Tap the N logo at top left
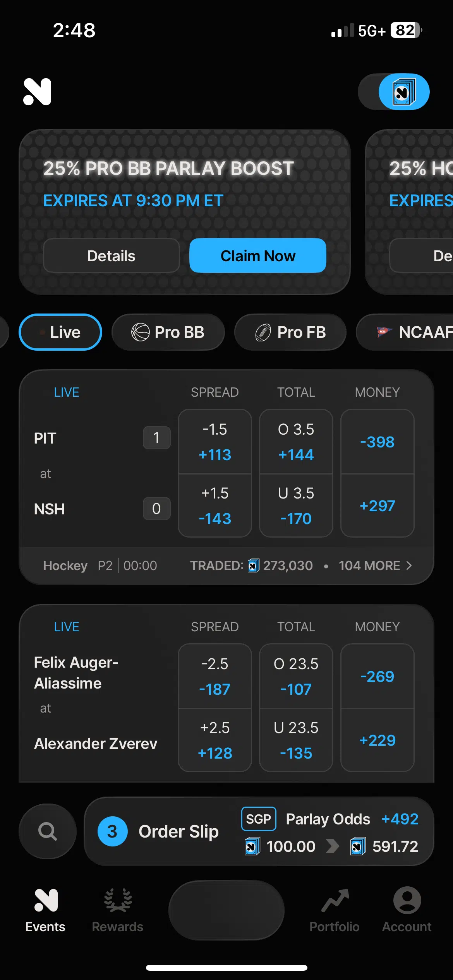Viewport: 453px width, 980px height. (x=37, y=92)
